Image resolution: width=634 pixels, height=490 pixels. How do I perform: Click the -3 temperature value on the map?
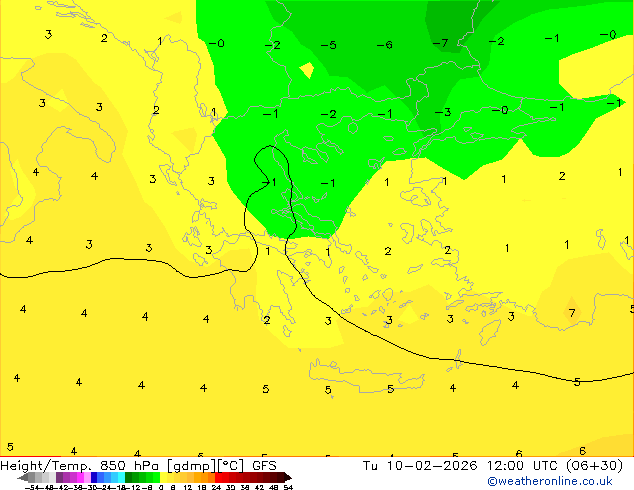click(443, 112)
